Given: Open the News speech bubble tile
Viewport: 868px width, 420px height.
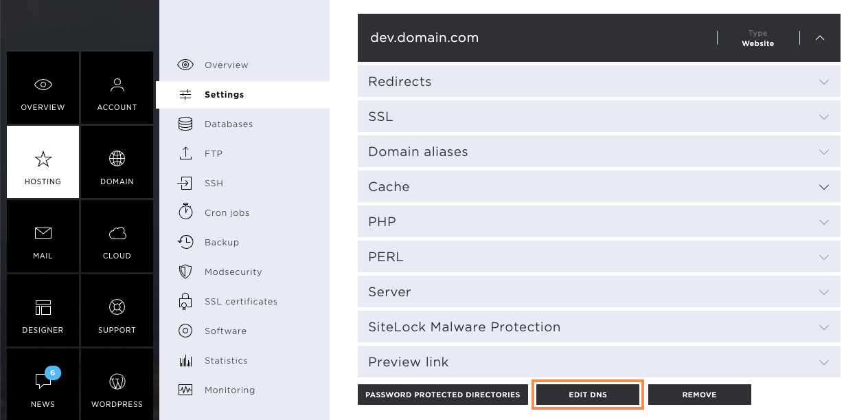Looking at the screenshot, I should [43, 384].
